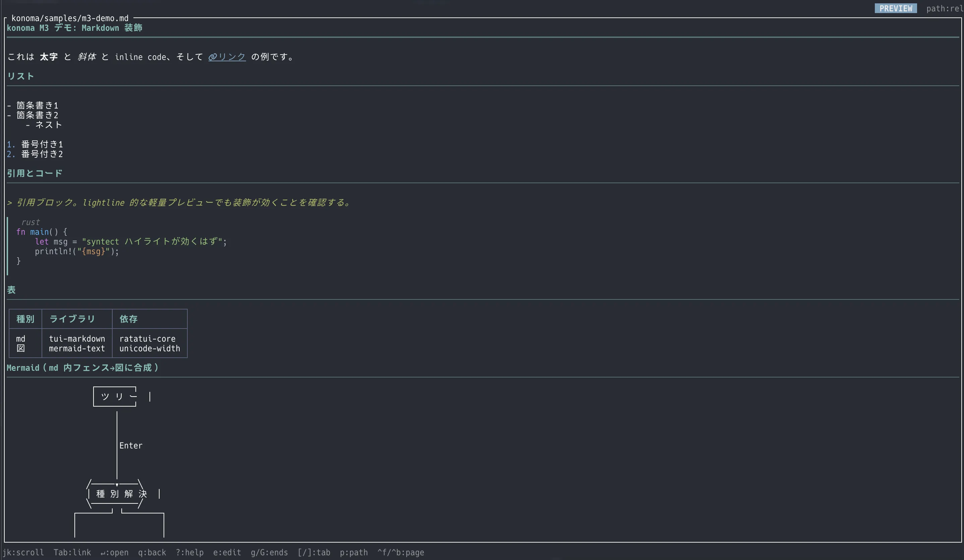
Task: Click the blockquote starting with 引用ブロック
Action: [x=179, y=203]
